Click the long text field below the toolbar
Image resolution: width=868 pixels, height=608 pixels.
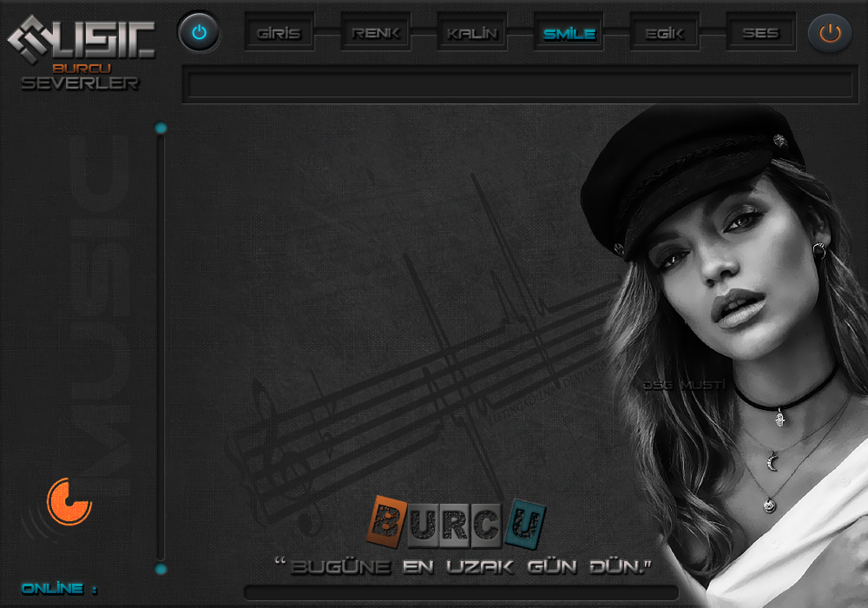pyautogui.click(x=519, y=84)
